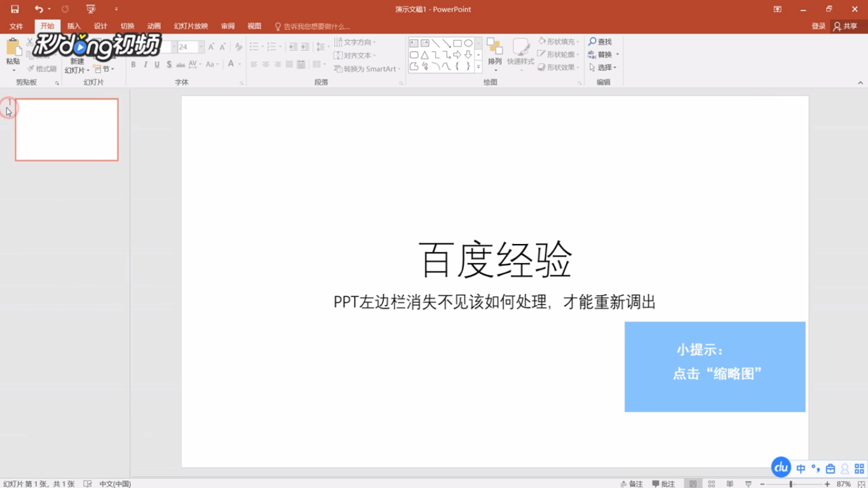Select the oval shape in gallery
Image resolution: width=868 pixels, height=488 pixels.
468,43
